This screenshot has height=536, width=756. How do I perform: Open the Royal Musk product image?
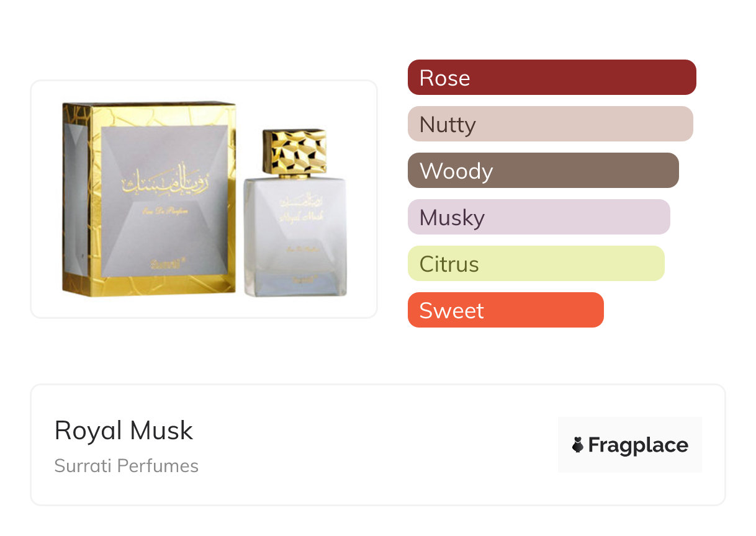(x=204, y=199)
